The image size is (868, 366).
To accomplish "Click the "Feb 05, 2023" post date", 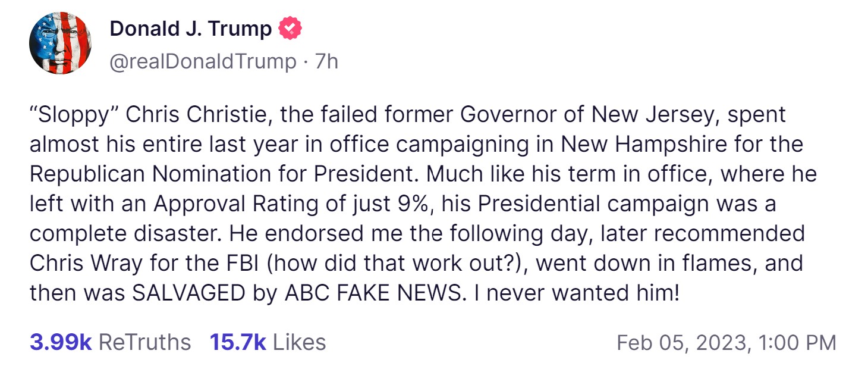I will 681,343.
